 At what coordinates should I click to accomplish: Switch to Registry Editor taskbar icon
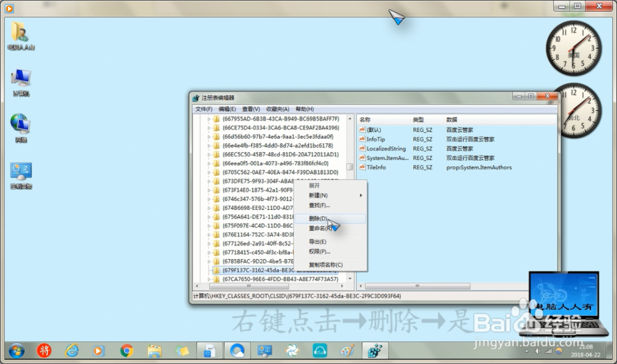pyautogui.click(x=375, y=350)
